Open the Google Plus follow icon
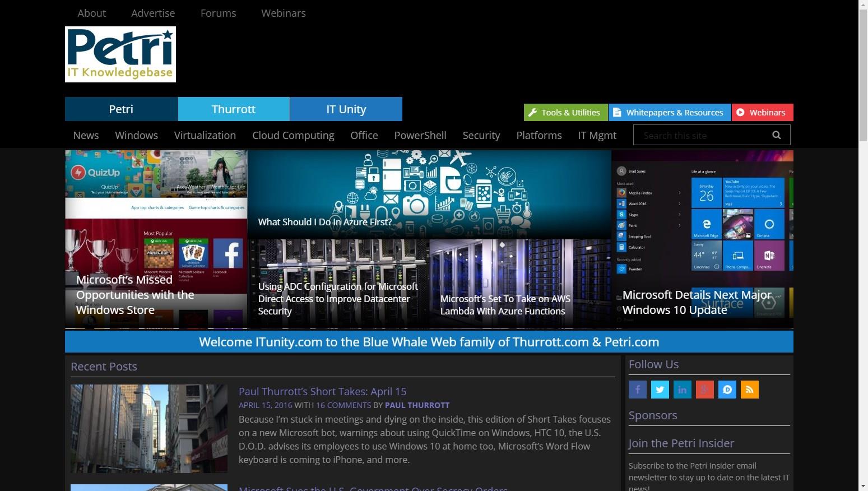868x491 pixels. pos(705,390)
